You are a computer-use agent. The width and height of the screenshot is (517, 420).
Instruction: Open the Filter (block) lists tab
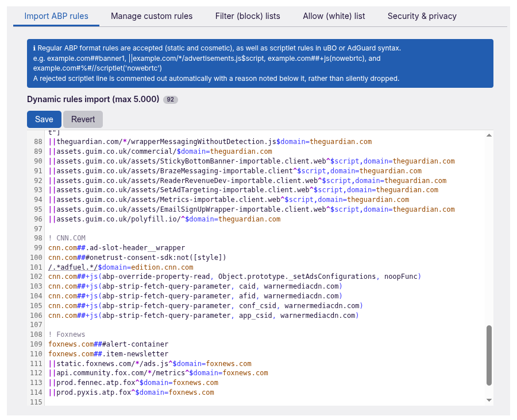pyautogui.click(x=248, y=16)
